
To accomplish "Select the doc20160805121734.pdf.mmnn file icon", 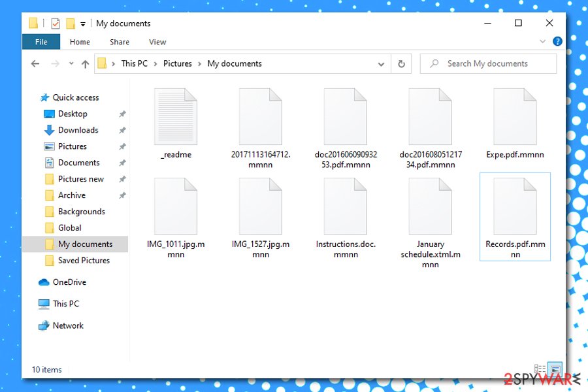I will pos(430,116).
